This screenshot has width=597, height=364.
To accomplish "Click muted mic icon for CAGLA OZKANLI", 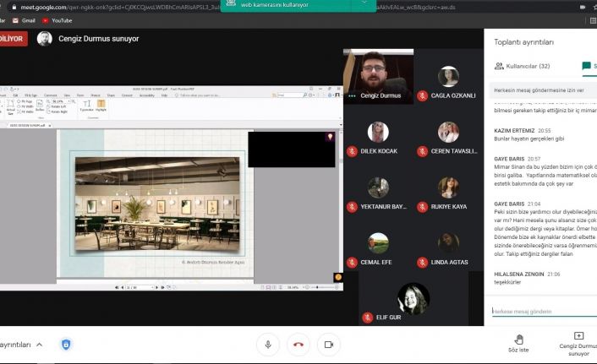I will tap(422, 96).
